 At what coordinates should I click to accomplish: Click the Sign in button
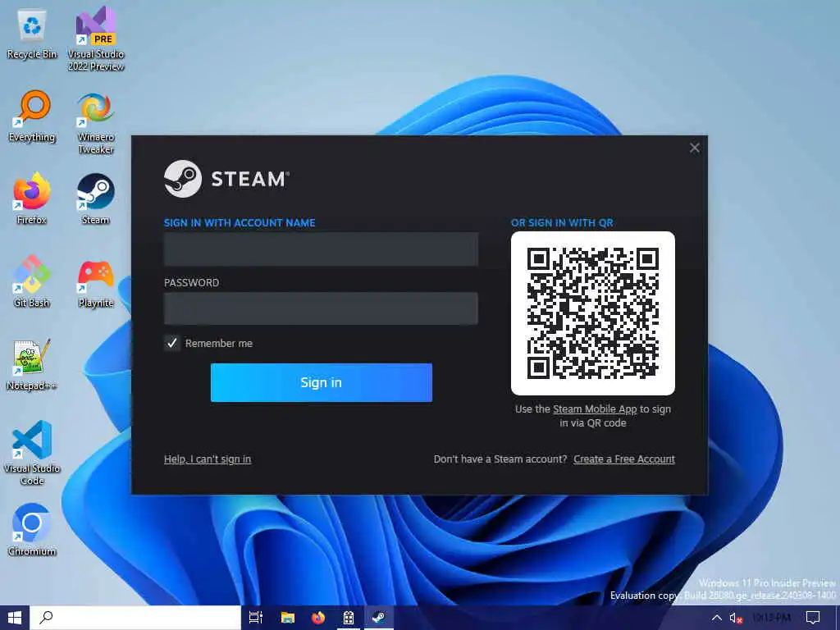pos(322,382)
